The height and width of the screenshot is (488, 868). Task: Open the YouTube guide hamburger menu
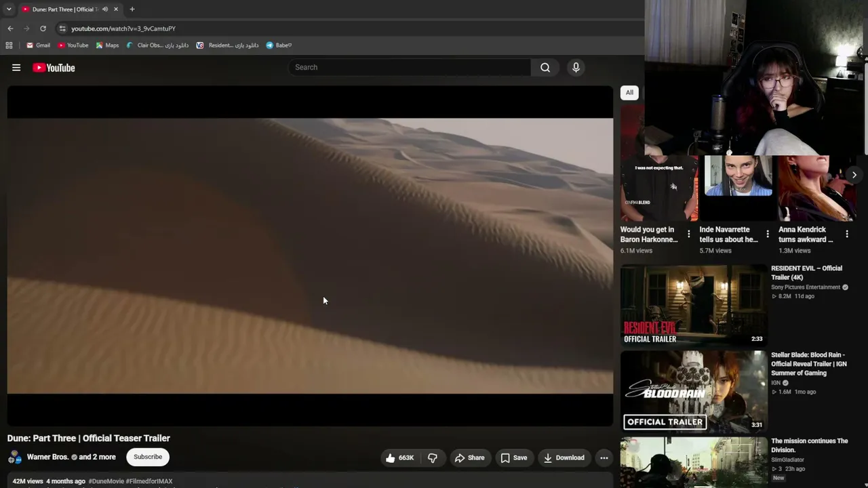coord(16,68)
